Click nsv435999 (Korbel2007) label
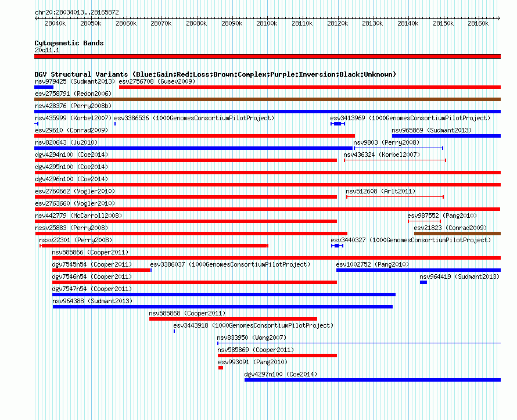 pos(73,118)
